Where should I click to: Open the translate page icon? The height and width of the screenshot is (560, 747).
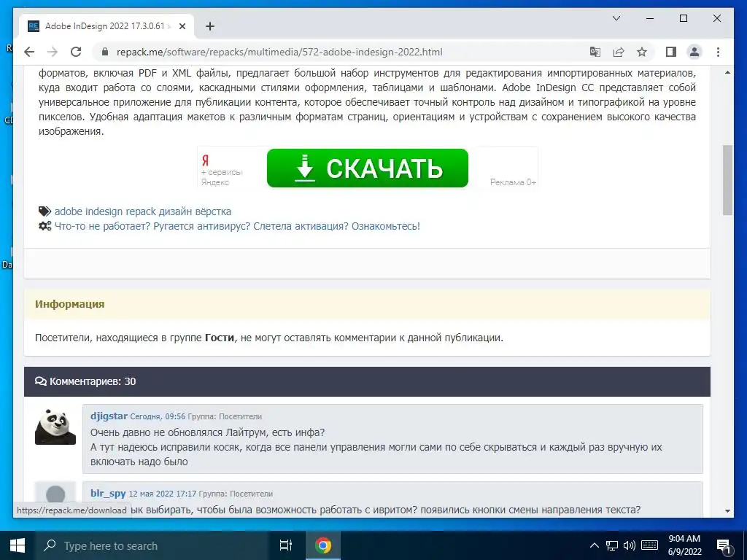(595, 52)
